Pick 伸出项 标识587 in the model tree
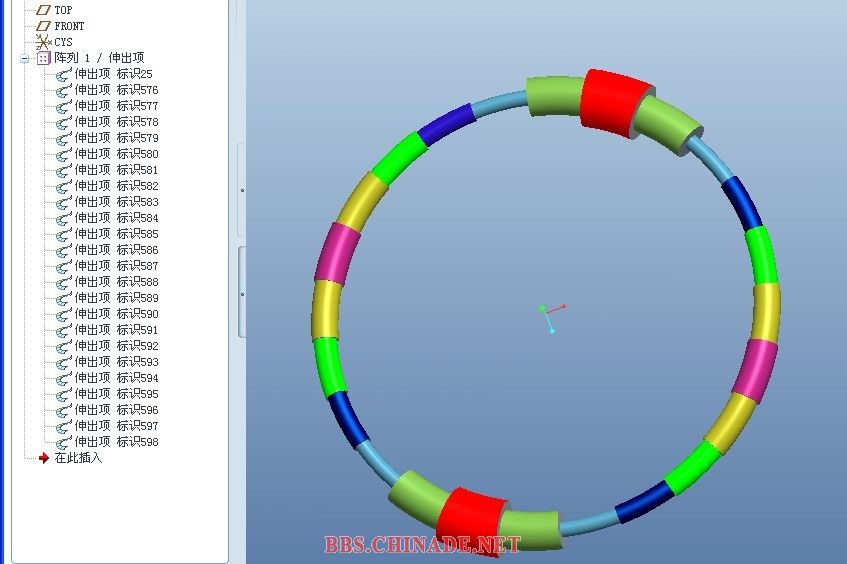 tap(116, 266)
